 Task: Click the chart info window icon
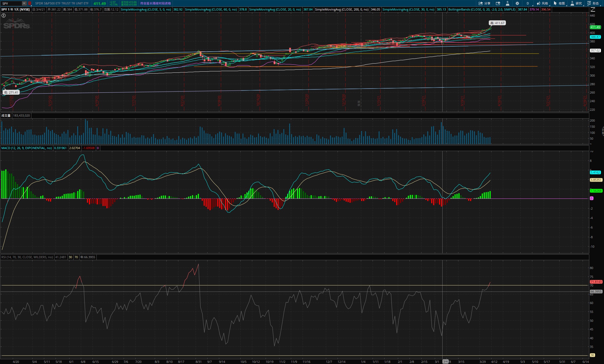tap(498, 3)
